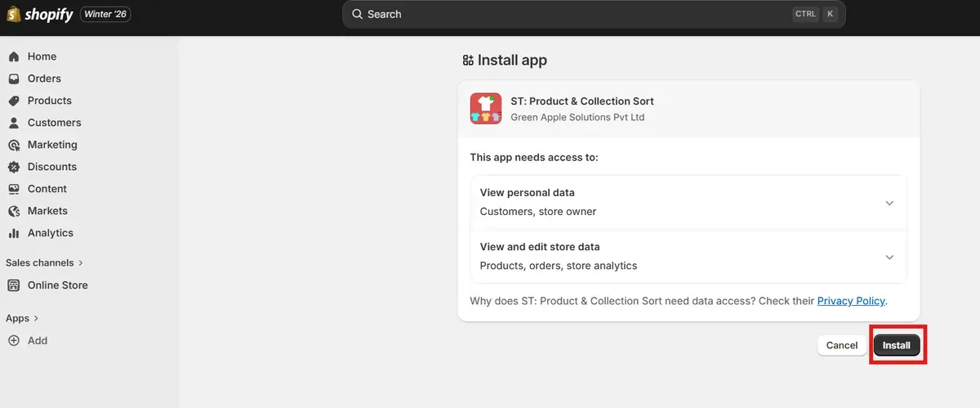The height and width of the screenshot is (408, 980).
Task: Open the Online Store text label in the sidebar
Action: coord(58,285)
